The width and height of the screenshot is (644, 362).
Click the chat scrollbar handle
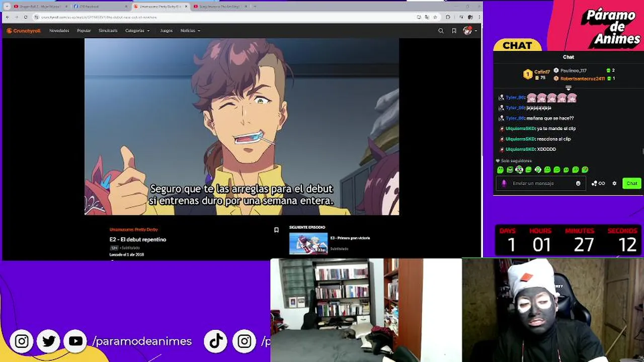click(x=642, y=151)
